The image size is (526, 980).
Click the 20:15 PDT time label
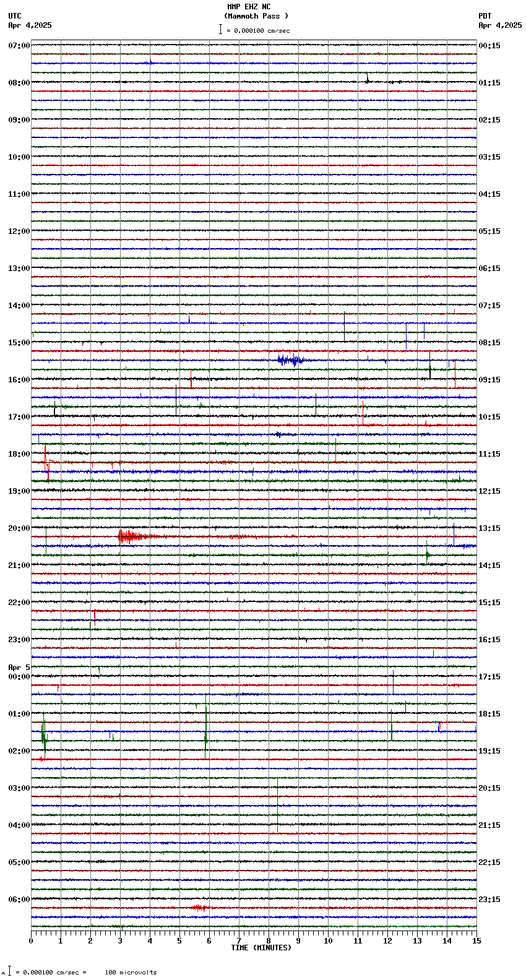(x=489, y=788)
